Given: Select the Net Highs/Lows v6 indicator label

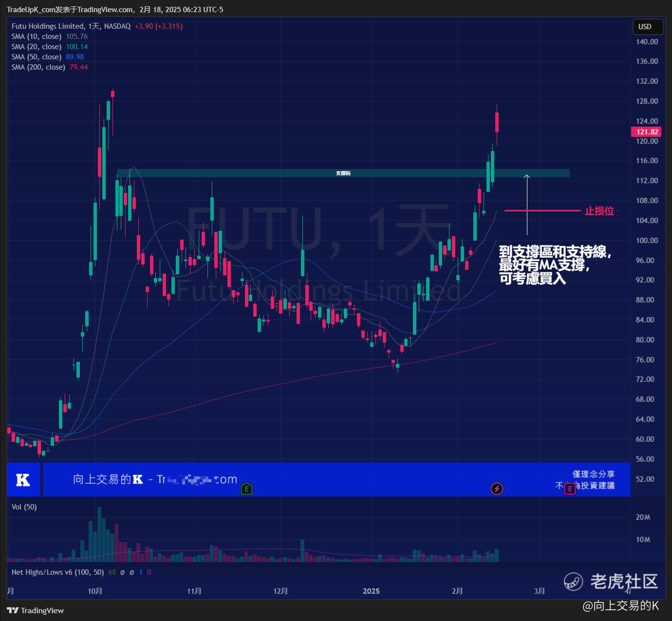Looking at the screenshot, I should point(58,572).
